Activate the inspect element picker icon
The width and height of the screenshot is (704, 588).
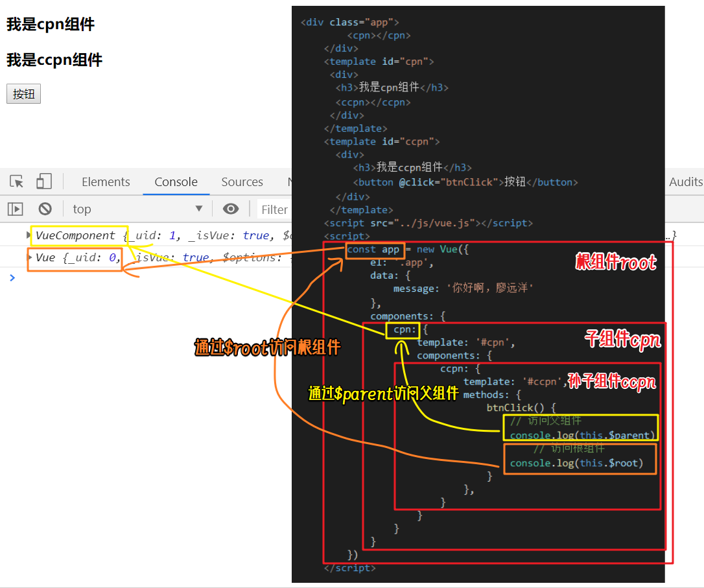(17, 182)
